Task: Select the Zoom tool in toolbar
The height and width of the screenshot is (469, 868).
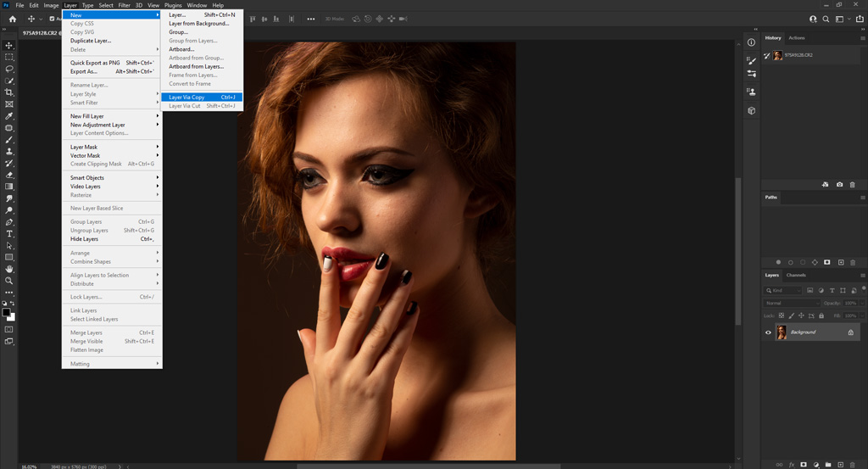Action: (x=8, y=281)
